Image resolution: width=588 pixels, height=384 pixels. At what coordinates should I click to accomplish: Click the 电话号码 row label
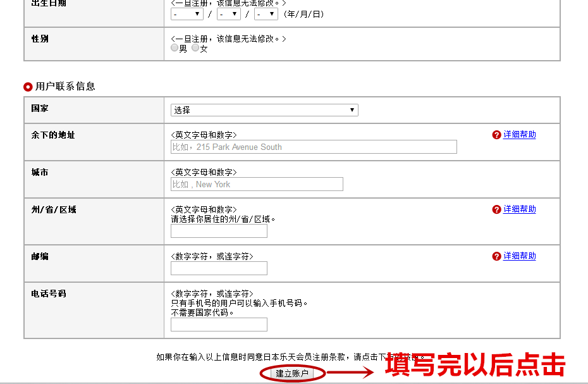tap(49, 294)
